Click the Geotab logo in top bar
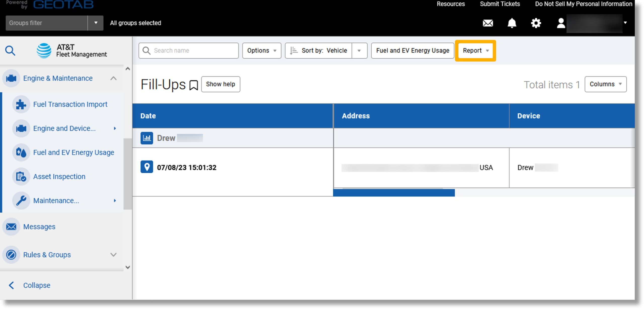Image resolution: width=644 pixels, height=309 pixels. (63, 4)
